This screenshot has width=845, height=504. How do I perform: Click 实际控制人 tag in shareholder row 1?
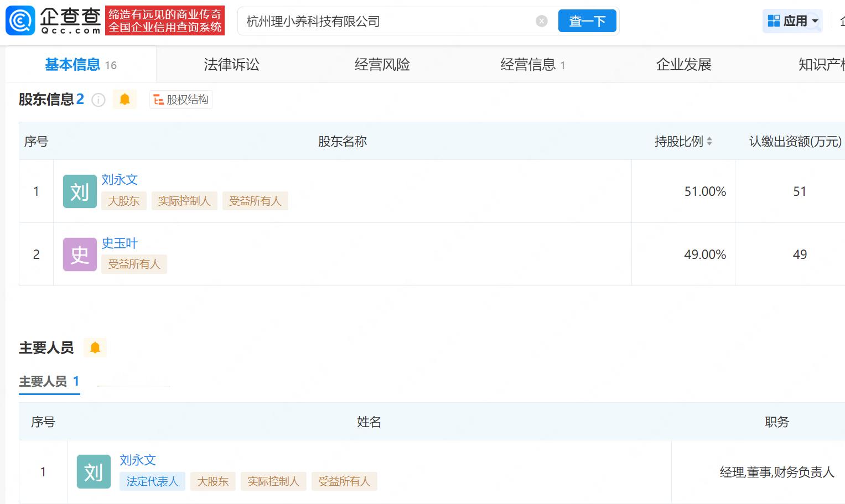184,201
